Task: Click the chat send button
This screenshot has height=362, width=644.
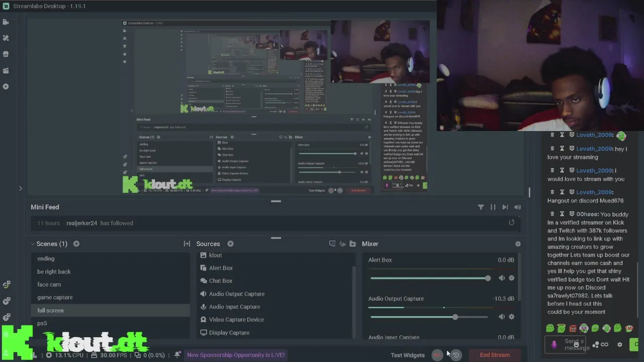Action: click(635, 345)
